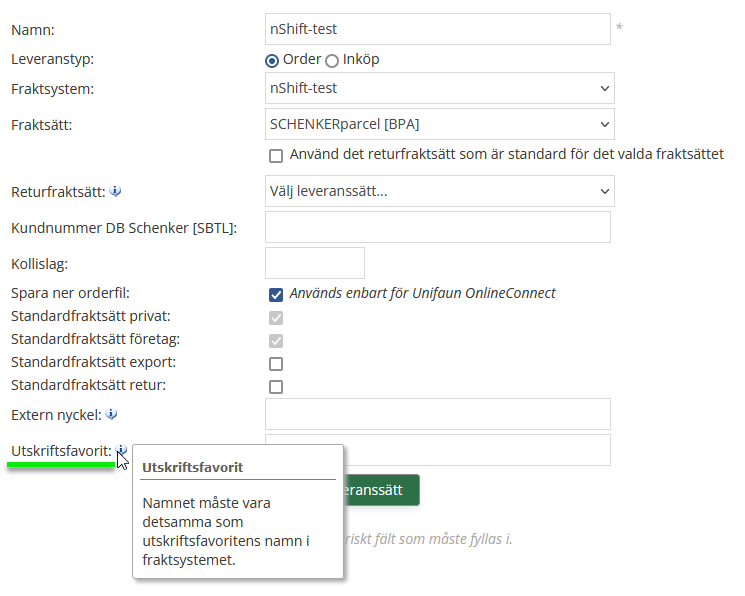Focus the Kundnummer DB Schenker input field

tap(437, 227)
